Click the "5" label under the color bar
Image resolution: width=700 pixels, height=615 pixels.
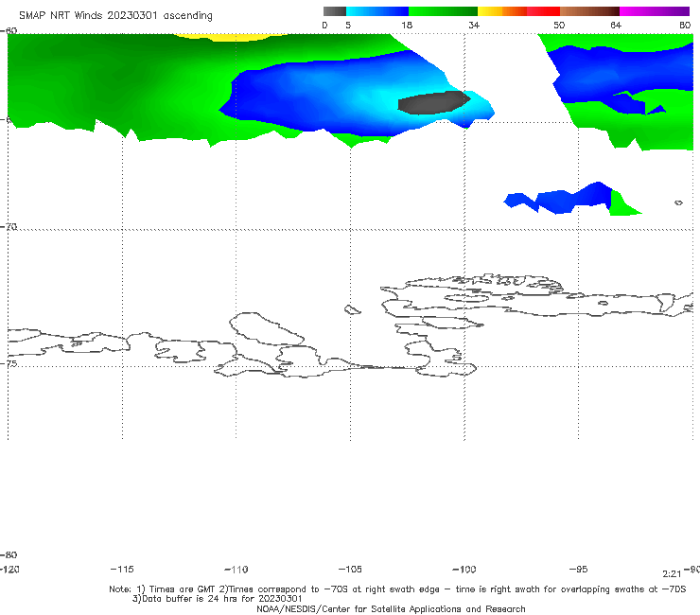[x=348, y=26]
